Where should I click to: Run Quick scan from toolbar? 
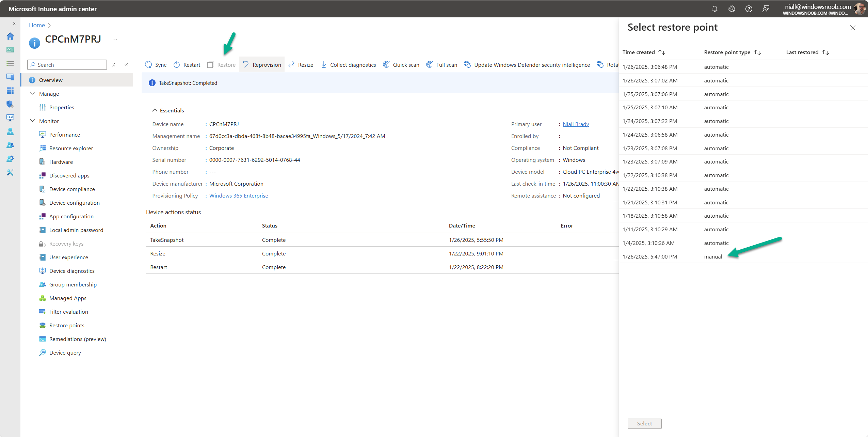click(401, 65)
